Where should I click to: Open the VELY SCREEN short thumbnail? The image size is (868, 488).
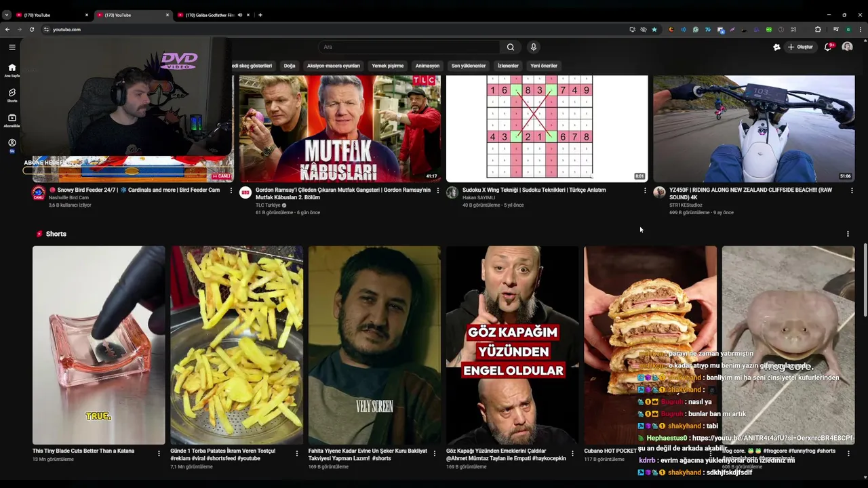pyautogui.click(x=374, y=345)
